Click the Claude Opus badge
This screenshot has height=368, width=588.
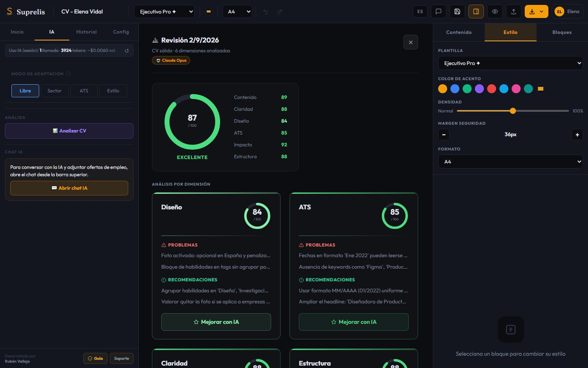tap(171, 61)
